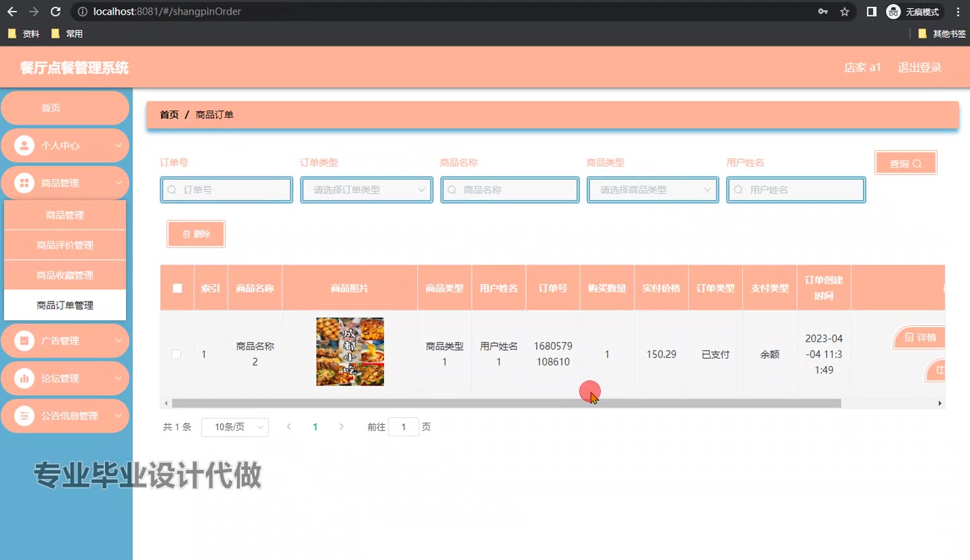This screenshot has height=560, width=970.
Task: Click 退出登录 to log out
Action: pyautogui.click(x=919, y=67)
